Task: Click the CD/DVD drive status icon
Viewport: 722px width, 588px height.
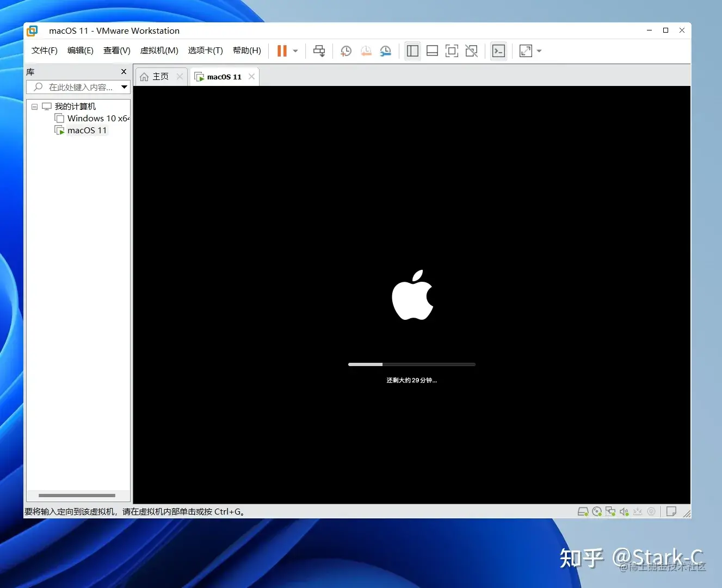Action: point(597,511)
